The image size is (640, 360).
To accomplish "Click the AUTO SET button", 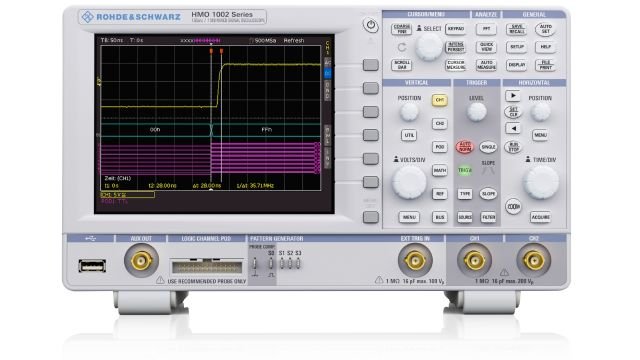I will [x=545, y=29].
